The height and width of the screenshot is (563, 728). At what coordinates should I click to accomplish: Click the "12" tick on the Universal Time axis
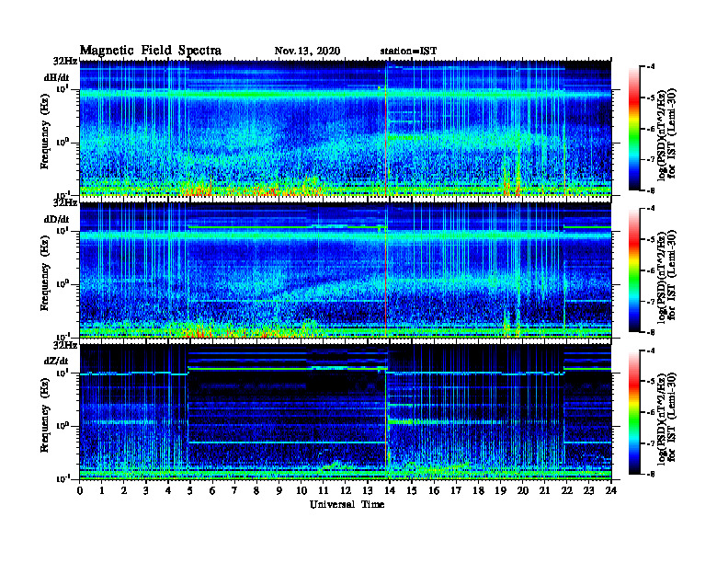coord(346,490)
